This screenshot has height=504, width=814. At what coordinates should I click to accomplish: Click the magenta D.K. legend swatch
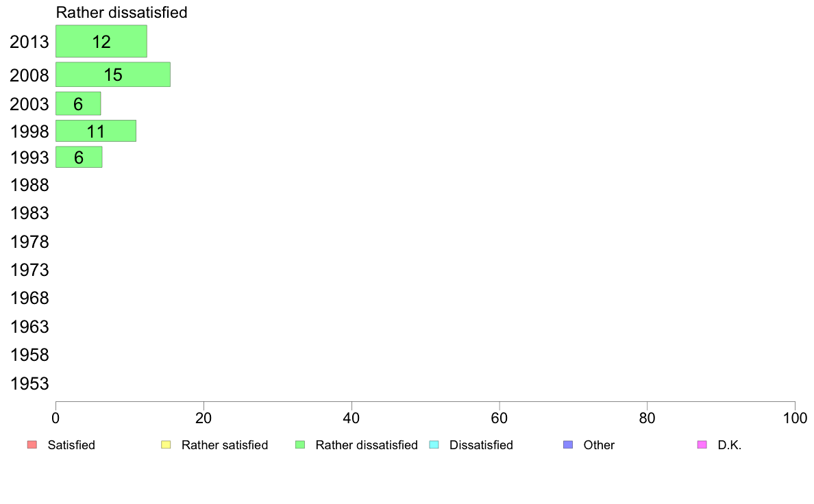(702, 445)
